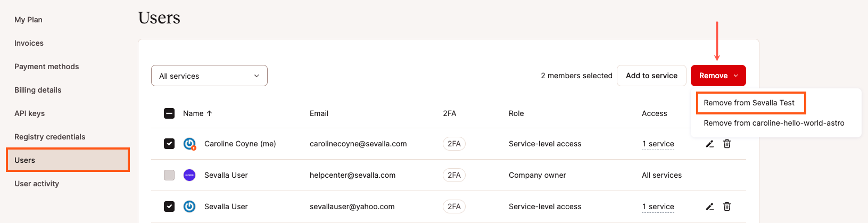Click the edit pencil for sevallauser@yahoo.com
The width and height of the screenshot is (868, 223).
[709, 207]
